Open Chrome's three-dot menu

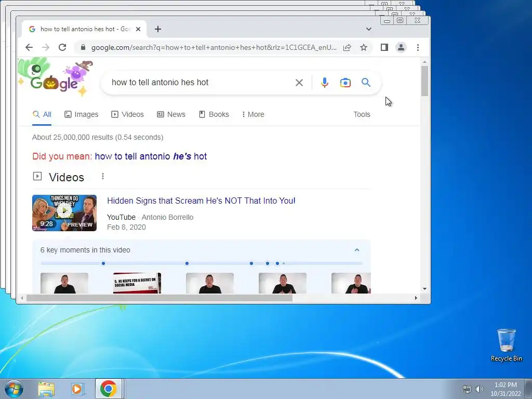418,47
